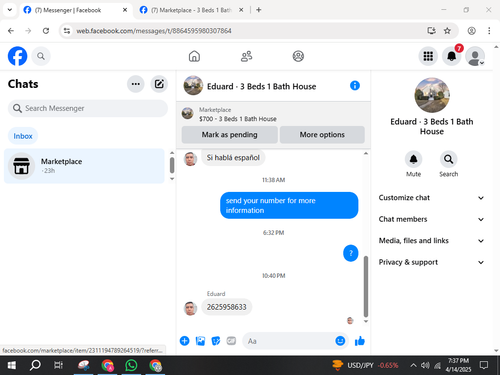Open more actions plus icon in composer
The height and width of the screenshot is (375, 500).
point(185,341)
